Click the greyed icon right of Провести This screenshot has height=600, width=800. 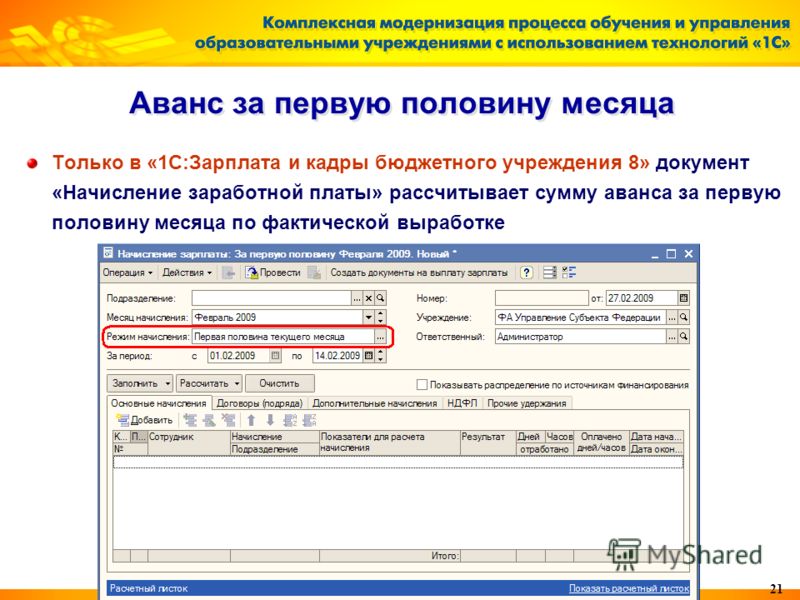tap(314, 273)
